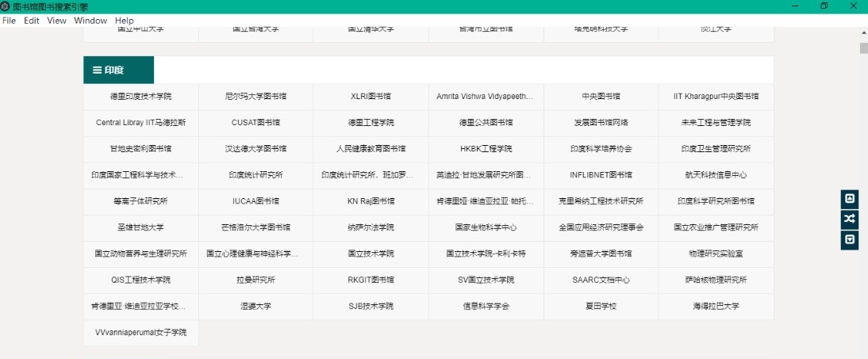Minimize the library search window

click(x=796, y=6)
